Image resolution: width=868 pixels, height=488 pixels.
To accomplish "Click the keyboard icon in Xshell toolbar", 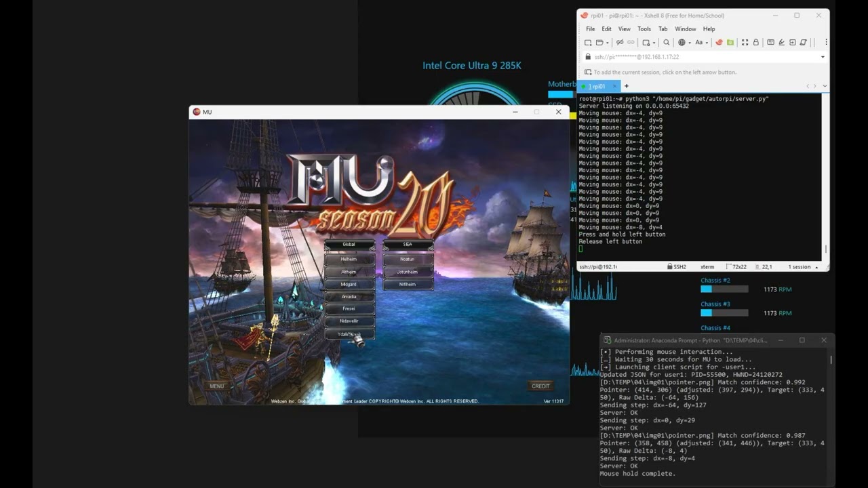I will (770, 42).
